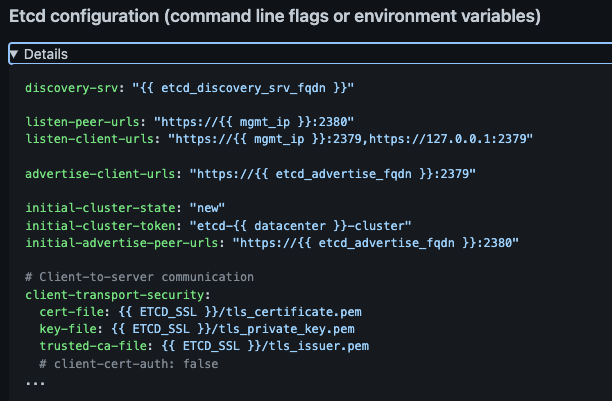612x401 pixels.
Task: Click the "Details" summary label
Action: click(46, 54)
